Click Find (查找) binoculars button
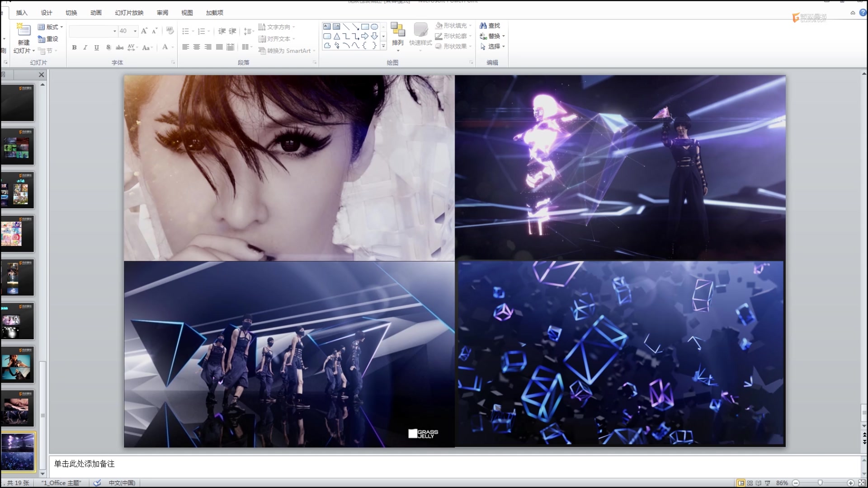868x488 pixels. point(490,26)
